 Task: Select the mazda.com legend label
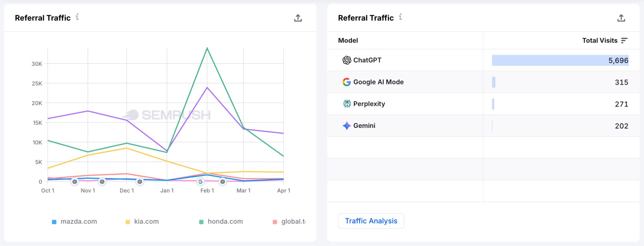[79, 221]
